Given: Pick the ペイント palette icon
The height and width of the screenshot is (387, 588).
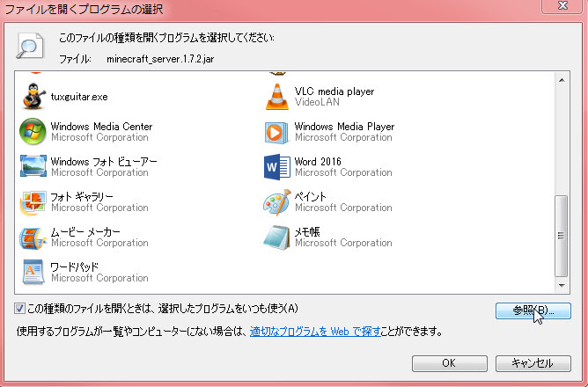Looking at the screenshot, I should point(276,202).
